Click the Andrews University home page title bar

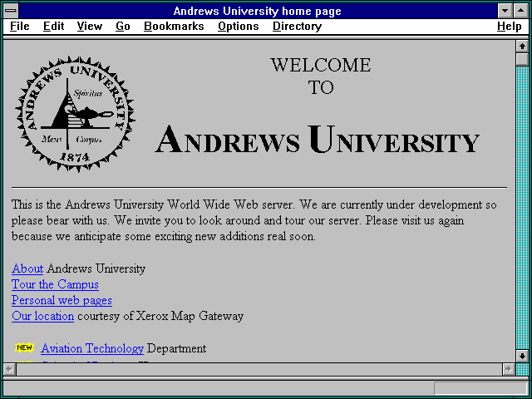coord(258,11)
